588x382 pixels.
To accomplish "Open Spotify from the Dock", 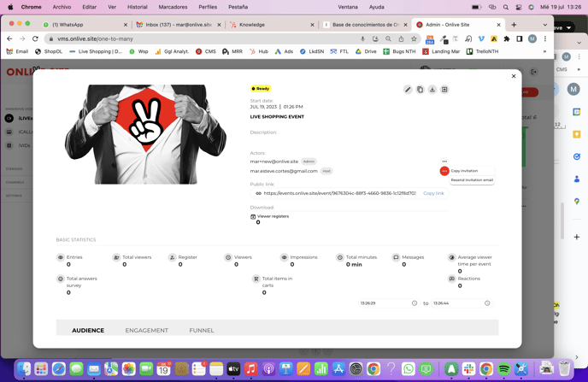I will pos(503,369).
